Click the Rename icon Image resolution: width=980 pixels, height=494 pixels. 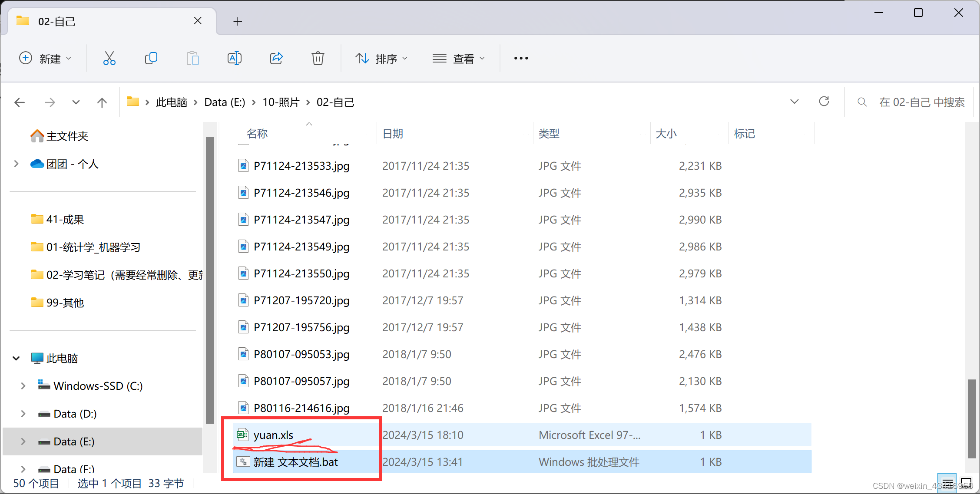coord(234,58)
